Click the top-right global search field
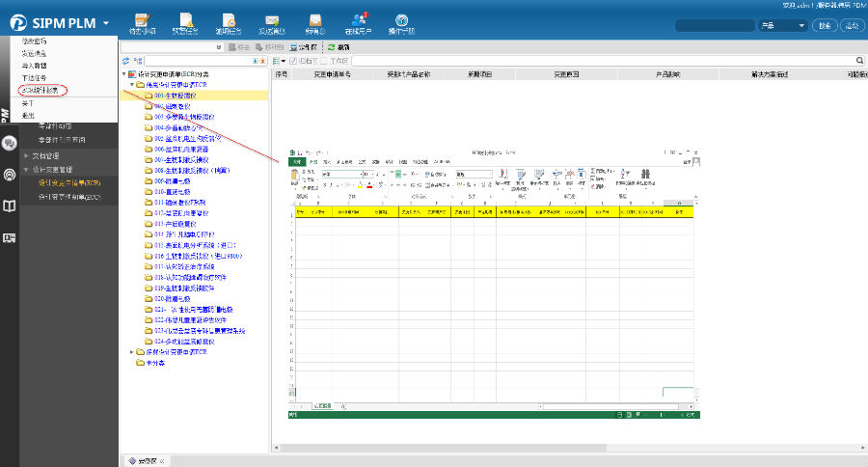 (714, 25)
